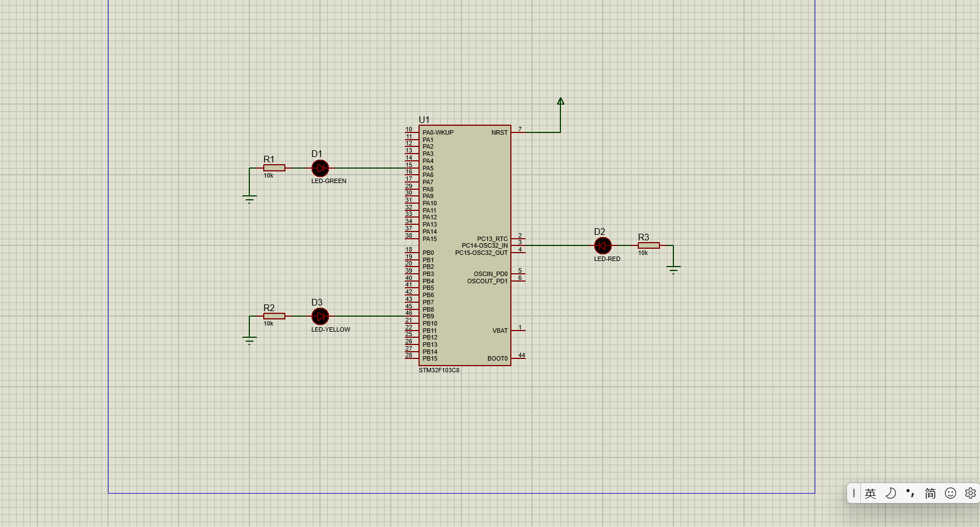Click the R3 reference label

tap(643, 238)
